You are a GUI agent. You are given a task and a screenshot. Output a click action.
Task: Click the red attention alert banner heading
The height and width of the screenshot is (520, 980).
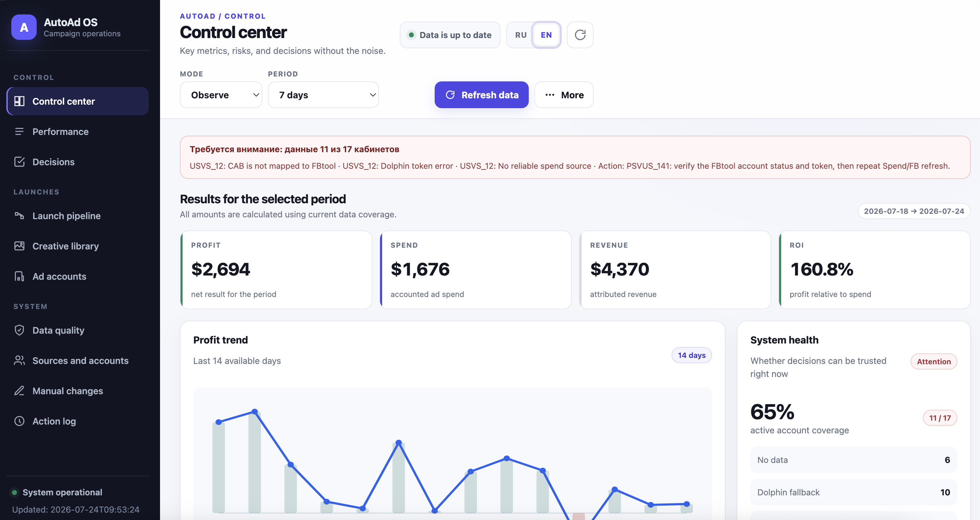click(294, 149)
